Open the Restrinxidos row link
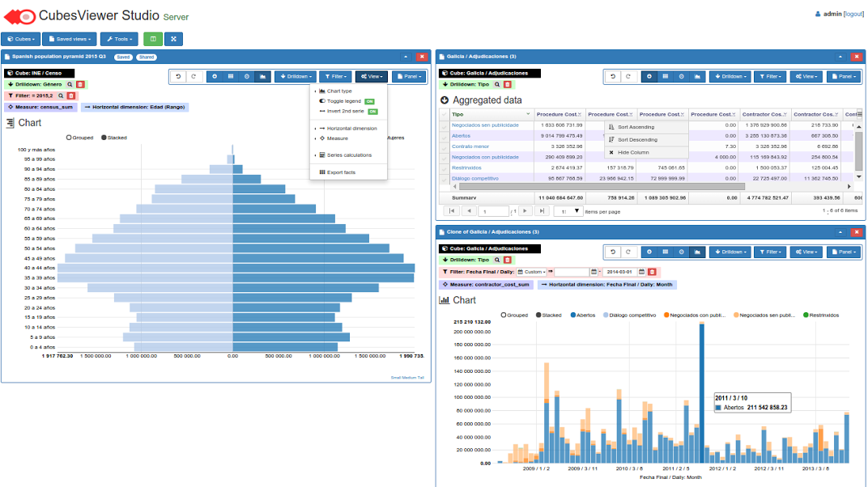Image resolution: width=868 pixels, height=487 pixels. [466, 168]
